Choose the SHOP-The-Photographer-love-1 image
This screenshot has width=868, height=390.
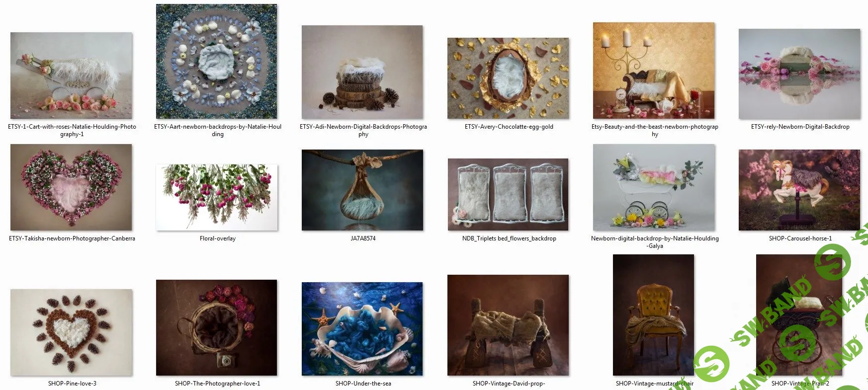[217, 327]
